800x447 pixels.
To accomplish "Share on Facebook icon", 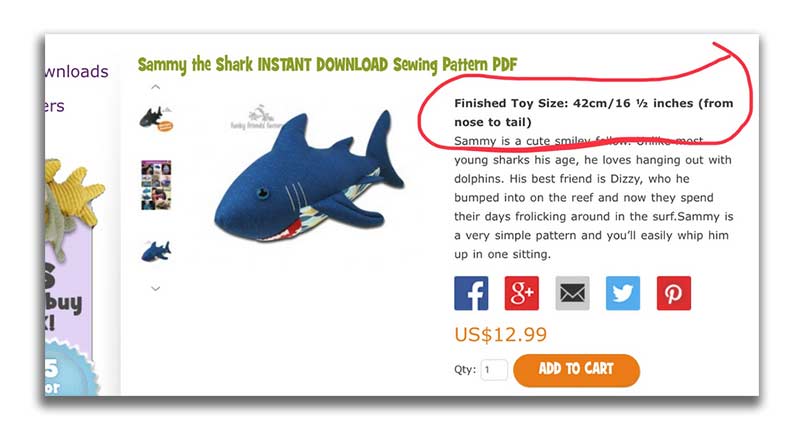I will tap(471, 293).
